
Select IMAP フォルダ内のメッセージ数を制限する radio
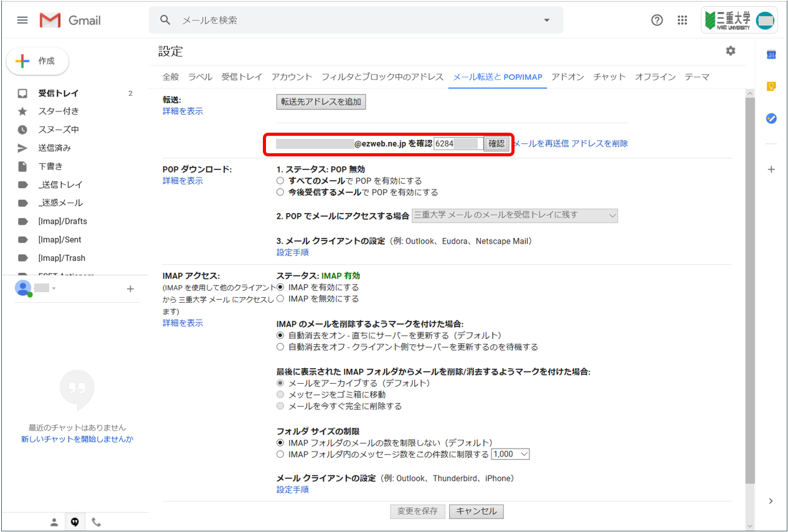coord(280,455)
